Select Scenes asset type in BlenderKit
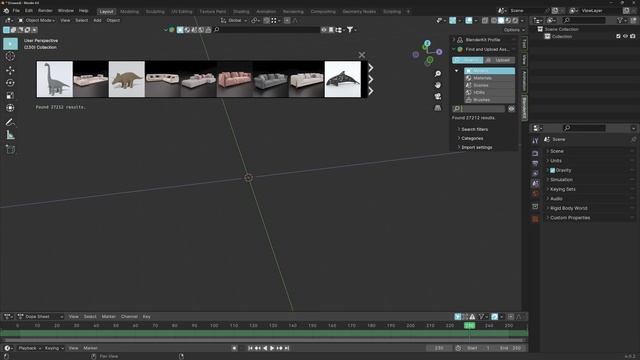640x360 pixels. click(489, 85)
